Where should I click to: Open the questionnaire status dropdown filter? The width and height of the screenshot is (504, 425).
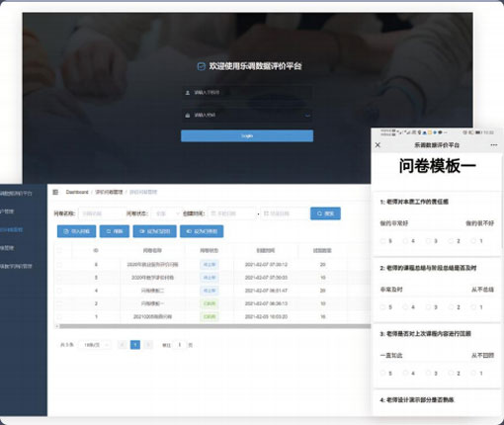[x=166, y=213]
